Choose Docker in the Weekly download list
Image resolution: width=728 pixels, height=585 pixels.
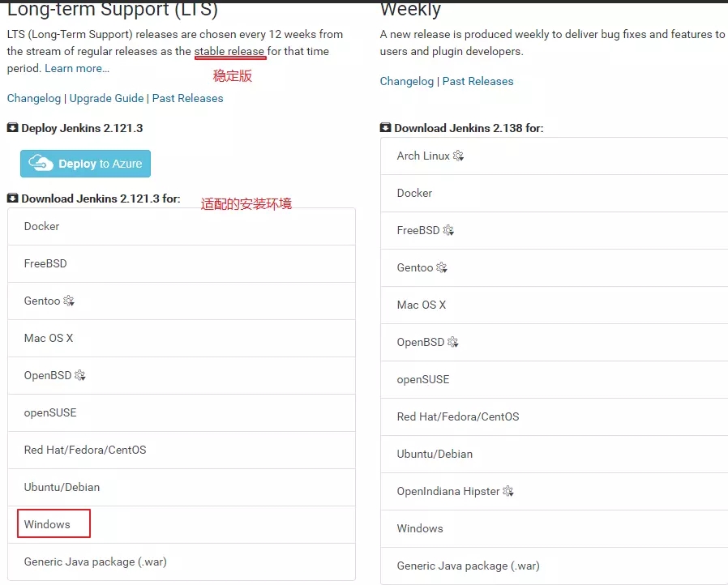point(414,193)
